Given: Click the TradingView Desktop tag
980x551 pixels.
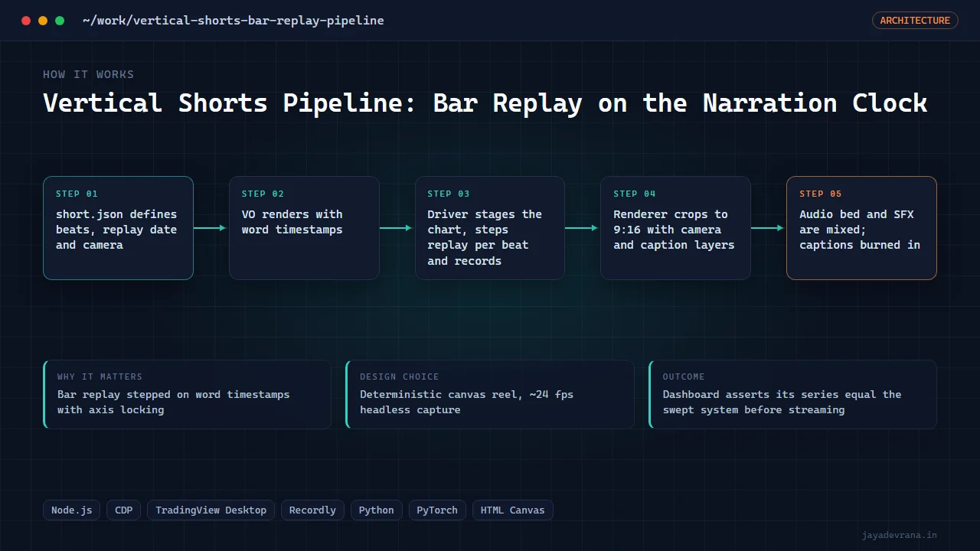Looking at the screenshot, I should (x=211, y=510).
